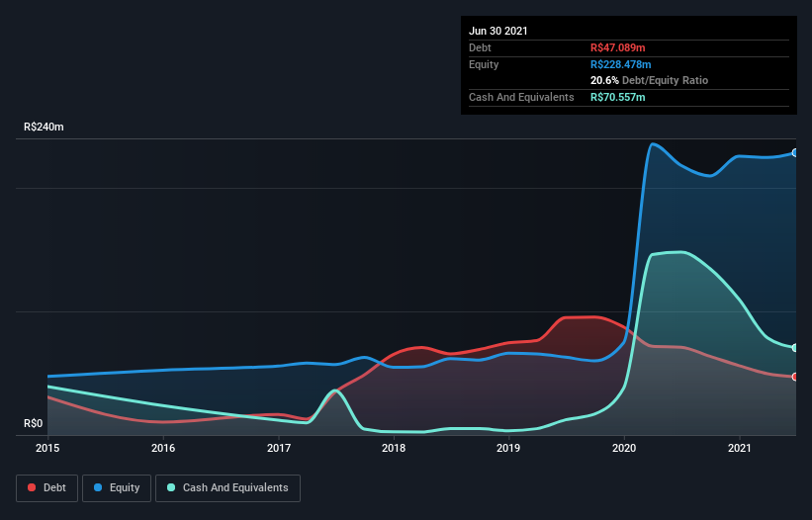The height and width of the screenshot is (520, 812).
Task: Select the 2018 x-axis label
Action: [394, 448]
